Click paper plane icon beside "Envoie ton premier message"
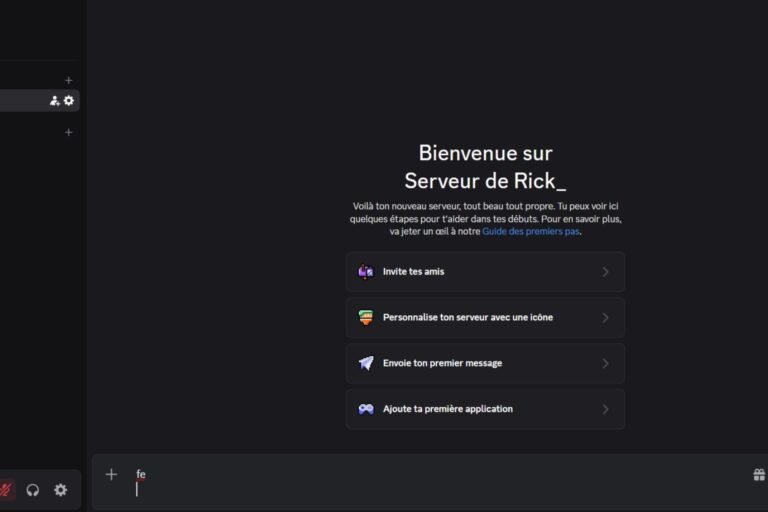 click(366, 363)
